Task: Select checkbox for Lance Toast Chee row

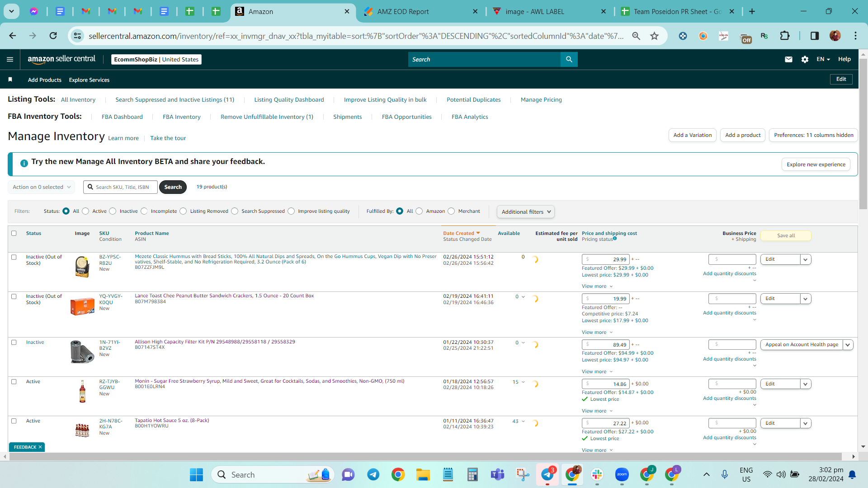Action: [14, 296]
